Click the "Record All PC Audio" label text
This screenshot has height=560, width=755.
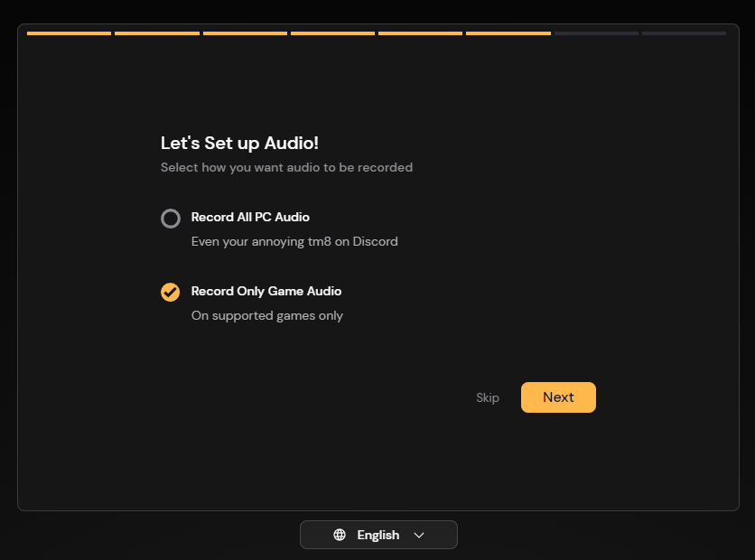(250, 217)
